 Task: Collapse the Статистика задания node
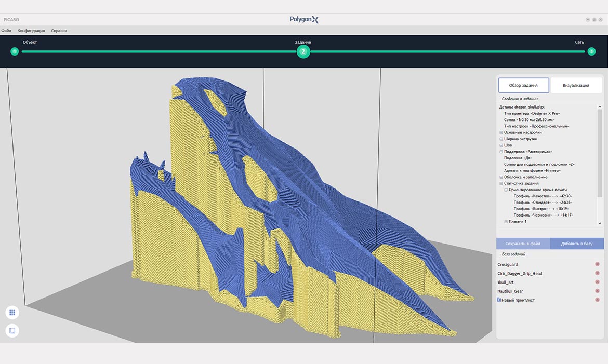[501, 183]
